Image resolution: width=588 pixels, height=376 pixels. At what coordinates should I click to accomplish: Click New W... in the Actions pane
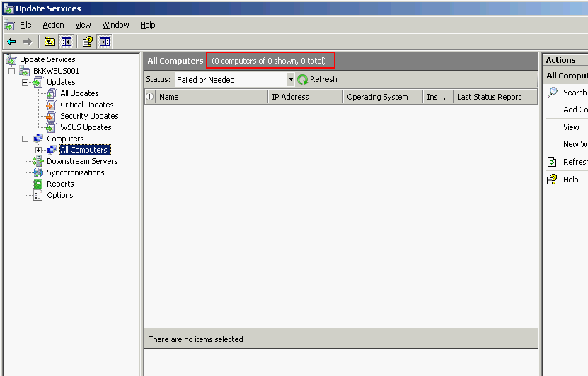point(575,145)
